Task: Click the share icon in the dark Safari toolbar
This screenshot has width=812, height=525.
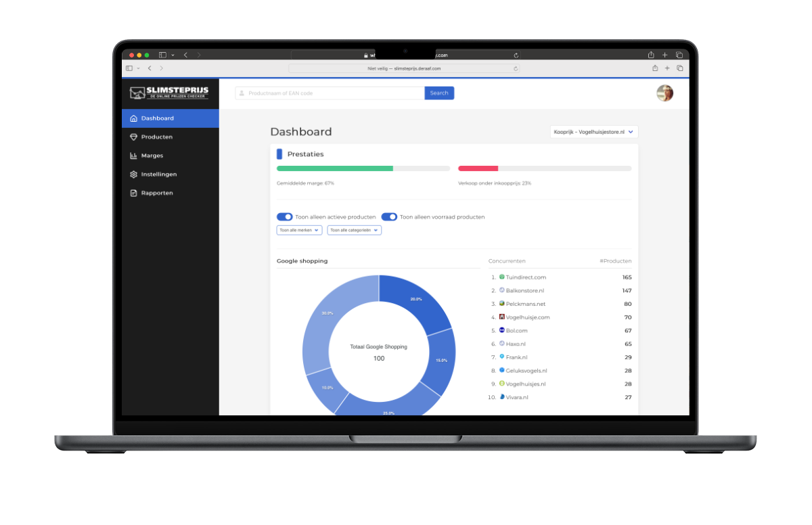Action: [651, 55]
